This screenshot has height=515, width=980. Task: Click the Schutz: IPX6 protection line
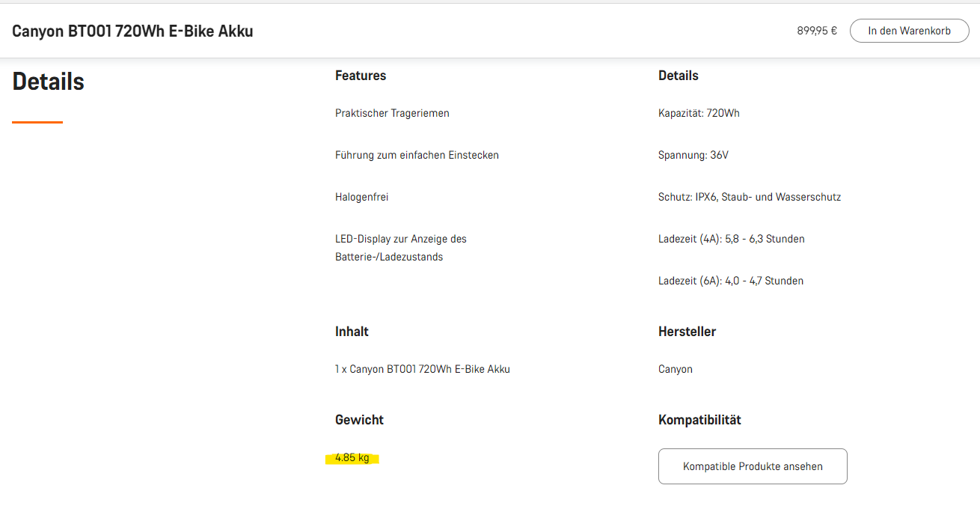[x=750, y=197]
